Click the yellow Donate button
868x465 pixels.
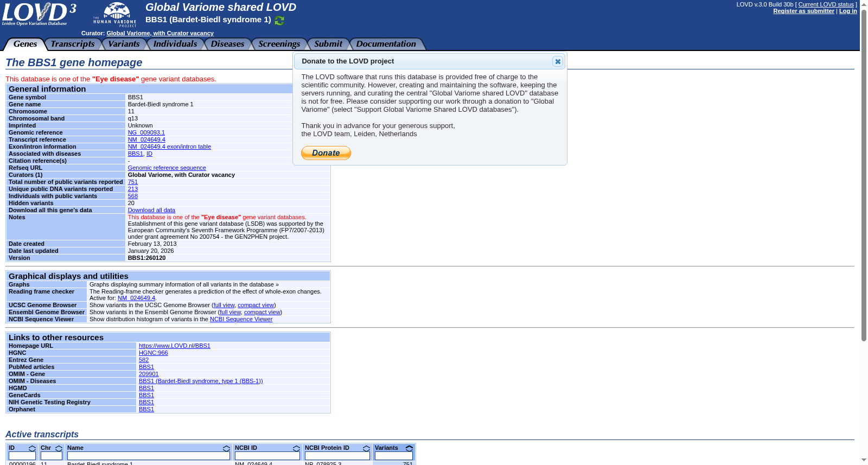(x=326, y=153)
